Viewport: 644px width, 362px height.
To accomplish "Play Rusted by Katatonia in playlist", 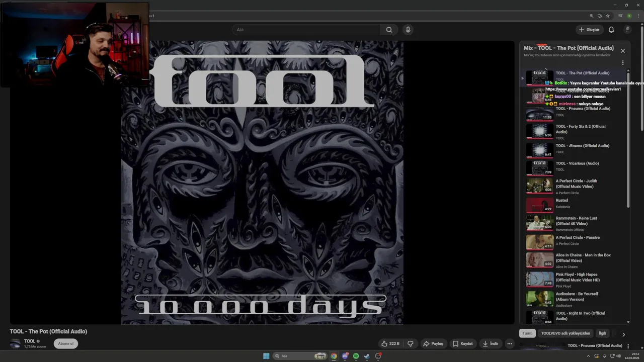I will pyautogui.click(x=574, y=205).
